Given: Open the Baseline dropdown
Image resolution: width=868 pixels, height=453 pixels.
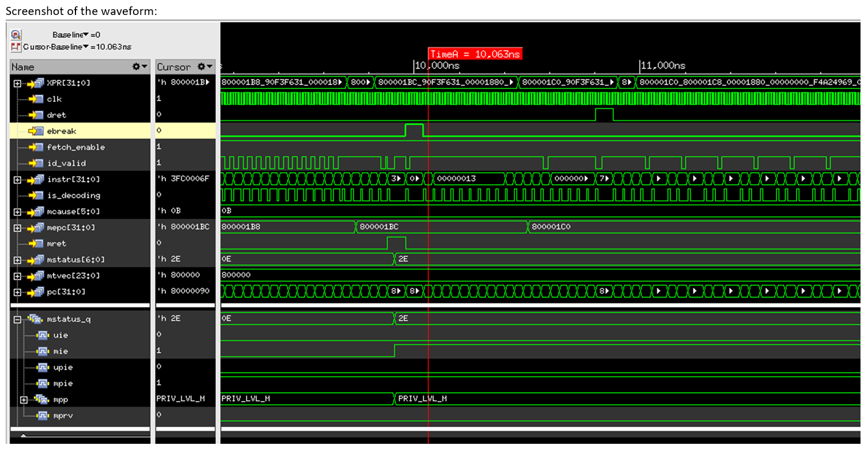Looking at the screenshot, I should [85, 35].
